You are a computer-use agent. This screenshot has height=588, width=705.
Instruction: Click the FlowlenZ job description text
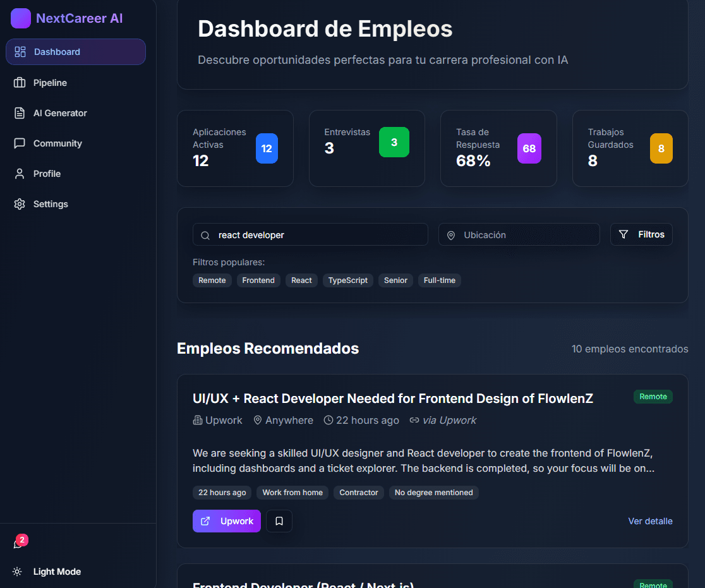click(423, 461)
